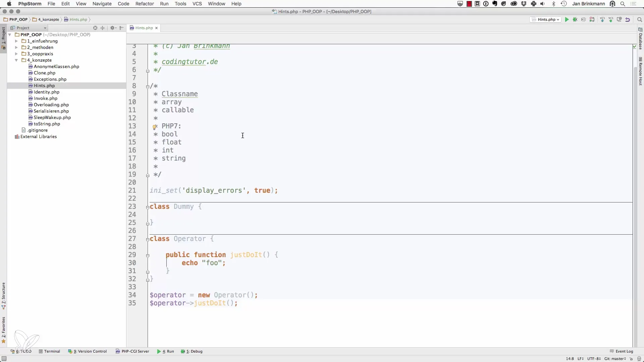Open Creative Cloud menu bar icon

pyautogui.click(x=514, y=4)
